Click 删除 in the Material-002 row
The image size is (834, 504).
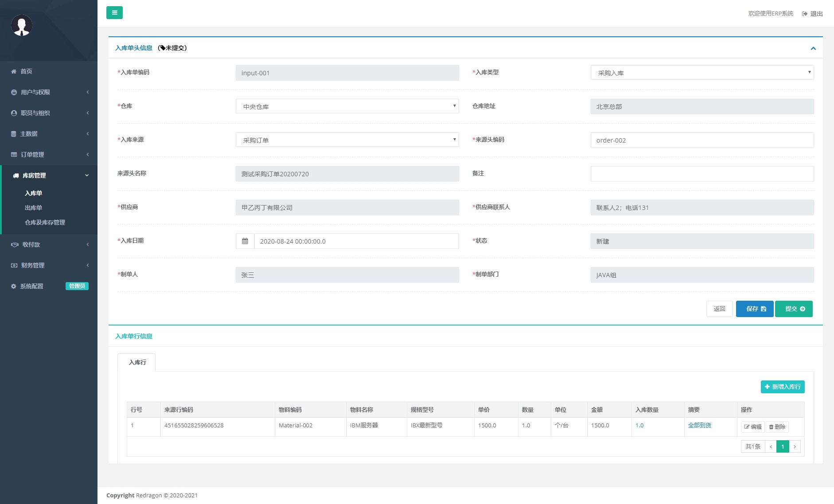click(777, 427)
